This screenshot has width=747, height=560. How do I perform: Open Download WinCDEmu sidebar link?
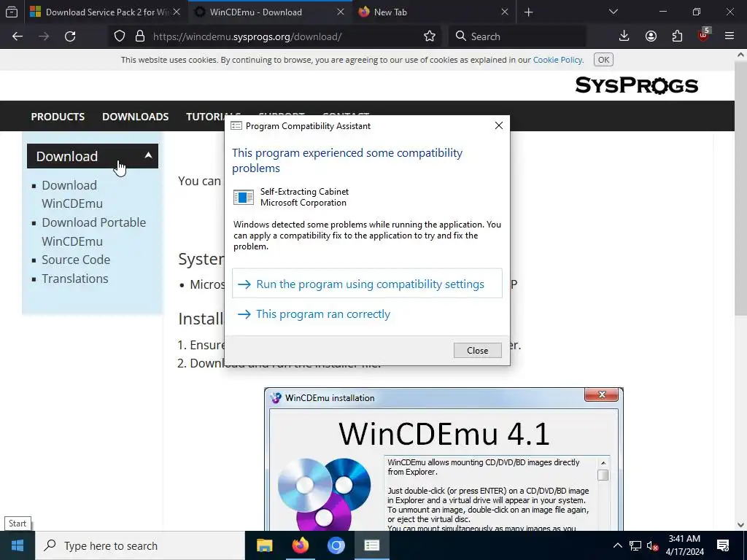tap(72, 194)
